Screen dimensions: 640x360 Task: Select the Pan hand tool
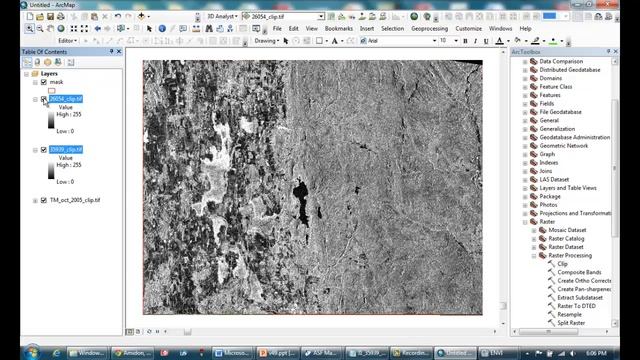[x=50, y=29]
